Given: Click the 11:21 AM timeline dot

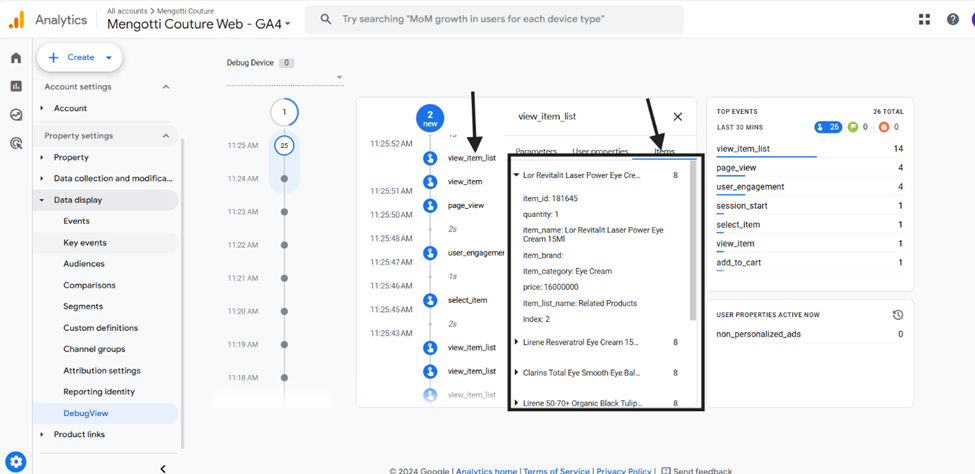Looking at the screenshot, I should point(284,278).
